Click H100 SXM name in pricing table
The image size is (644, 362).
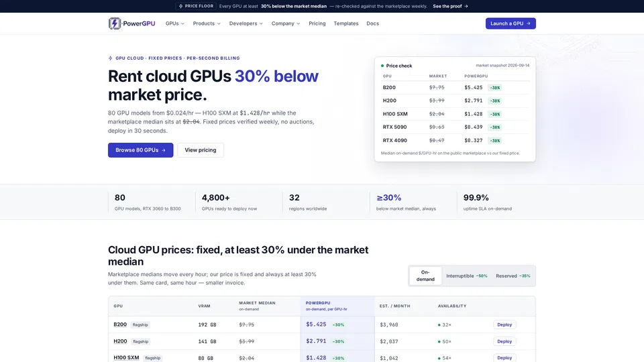pos(126,358)
